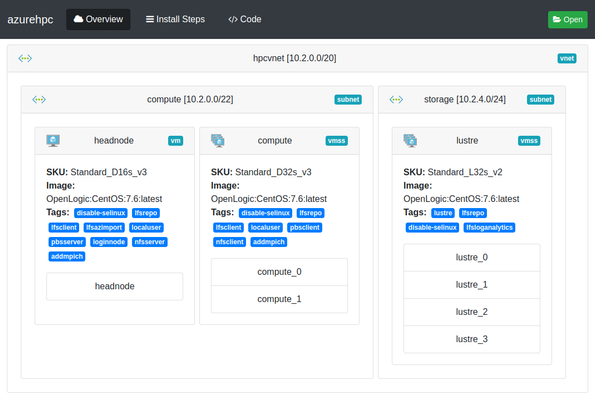Select the pbsclient tag on compute
The width and height of the screenshot is (595, 400).
pyautogui.click(x=305, y=228)
